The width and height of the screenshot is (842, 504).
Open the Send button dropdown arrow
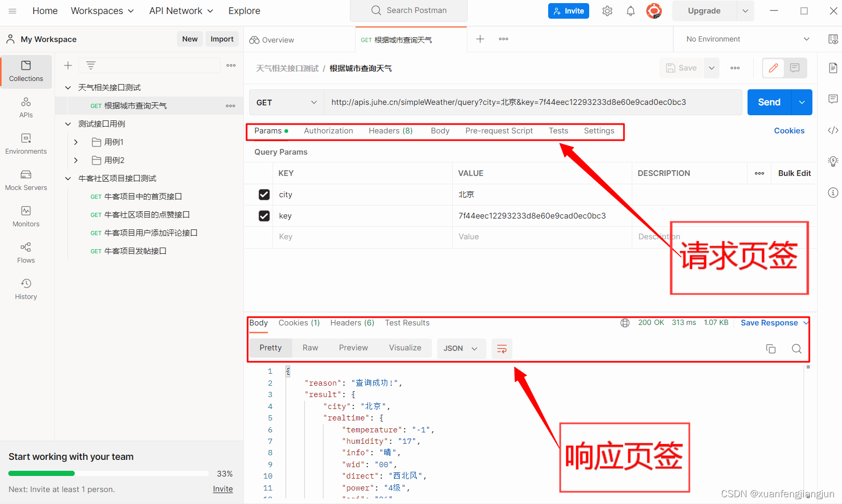802,102
